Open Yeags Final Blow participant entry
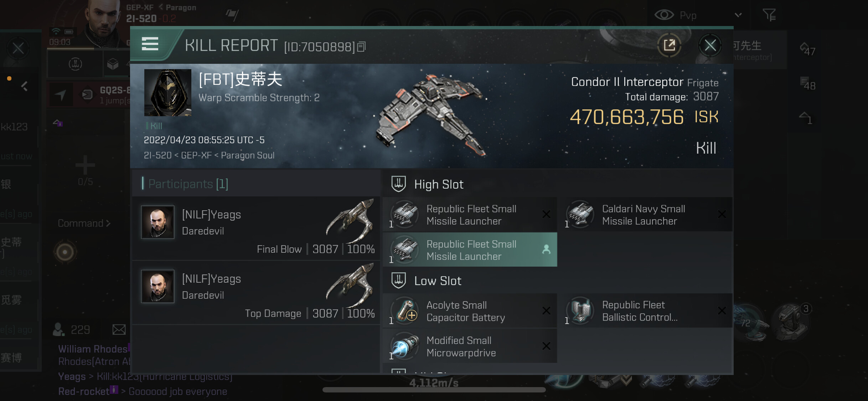Screen dimensions: 868x401 pos(256,228)
